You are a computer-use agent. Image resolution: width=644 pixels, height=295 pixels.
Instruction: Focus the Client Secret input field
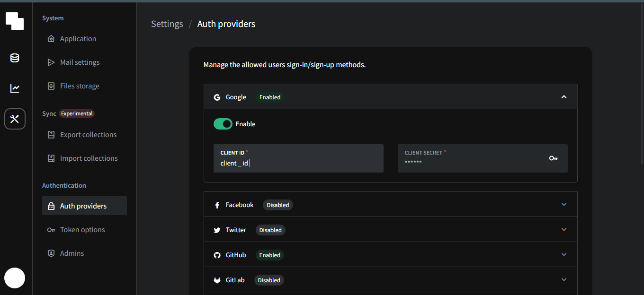483,158
